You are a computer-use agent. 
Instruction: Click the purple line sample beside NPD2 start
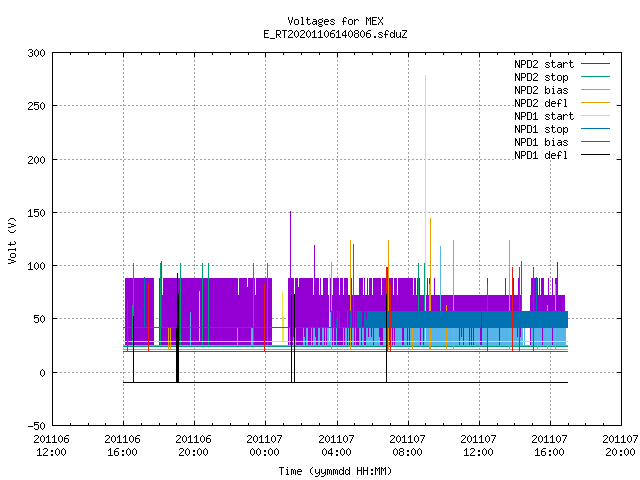point(596,64)
